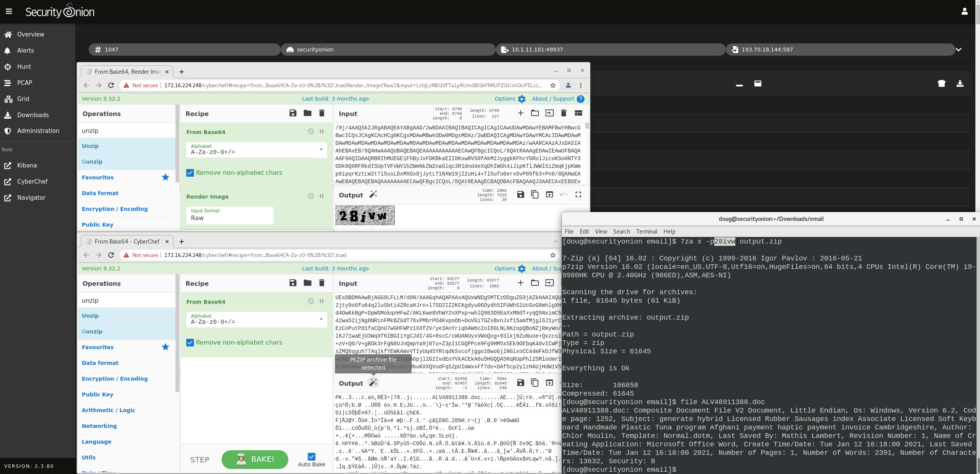Image resolution: width=980 pixels, height=474 pixels.
Task: Open Navigator external tool link
Action: click(x=37, y=197)
